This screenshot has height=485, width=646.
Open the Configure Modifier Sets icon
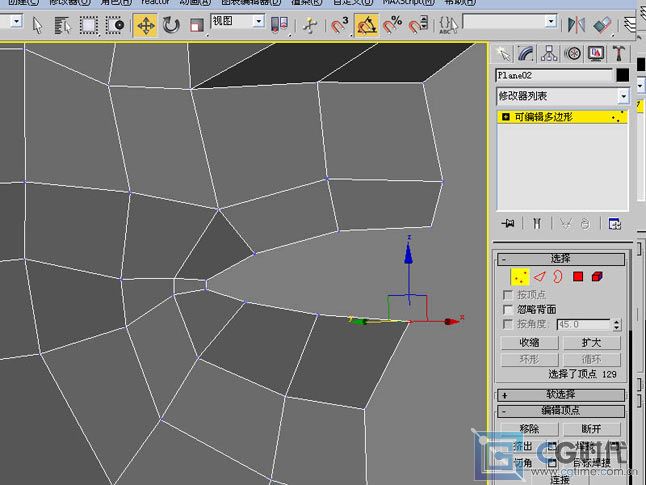614,224
